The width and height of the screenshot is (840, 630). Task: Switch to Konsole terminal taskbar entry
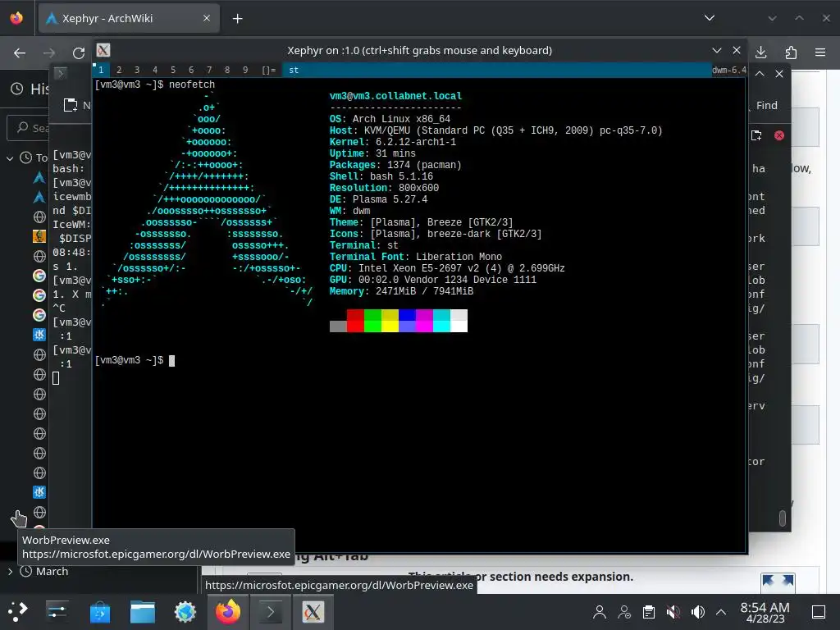tap(271, 612)
